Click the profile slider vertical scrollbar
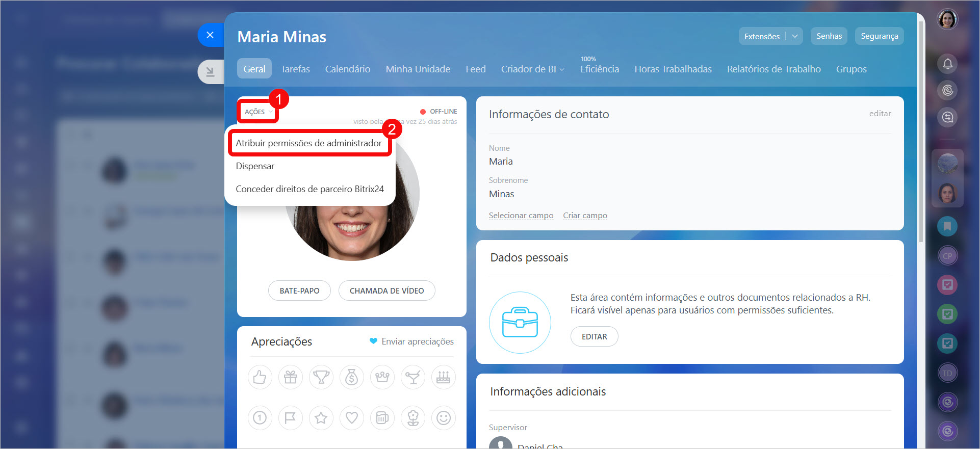The width and height of the screenshot is (980, 449). coord(920,133)
